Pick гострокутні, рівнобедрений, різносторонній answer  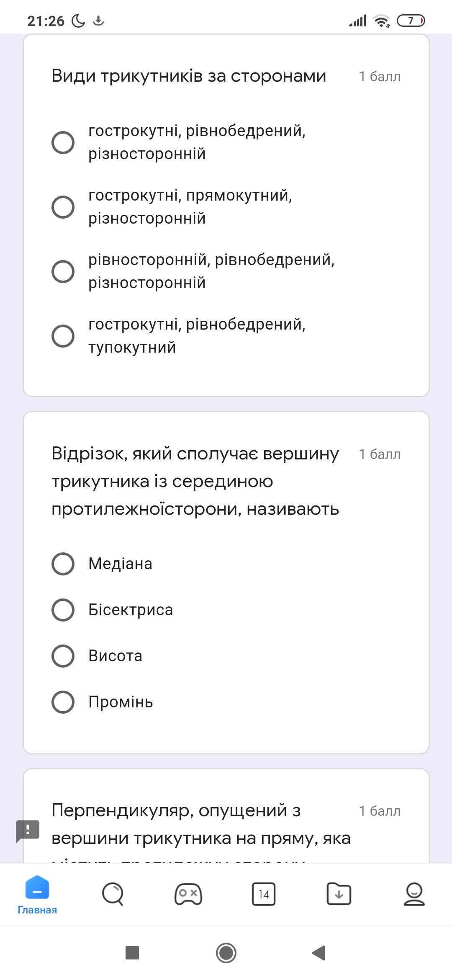[x=63, y=142]
